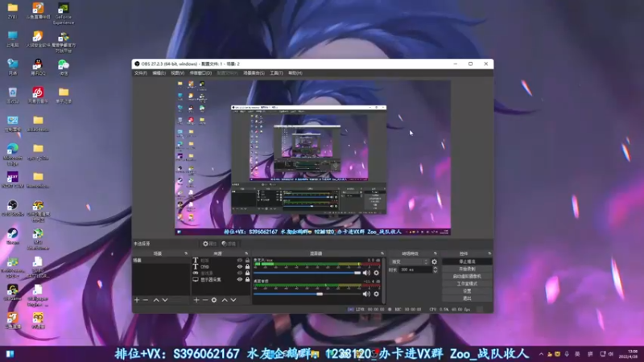The width and height of the screenshot is (644, 362).
Task: Open Steam desktop shortcut
Action: [12, 237]
